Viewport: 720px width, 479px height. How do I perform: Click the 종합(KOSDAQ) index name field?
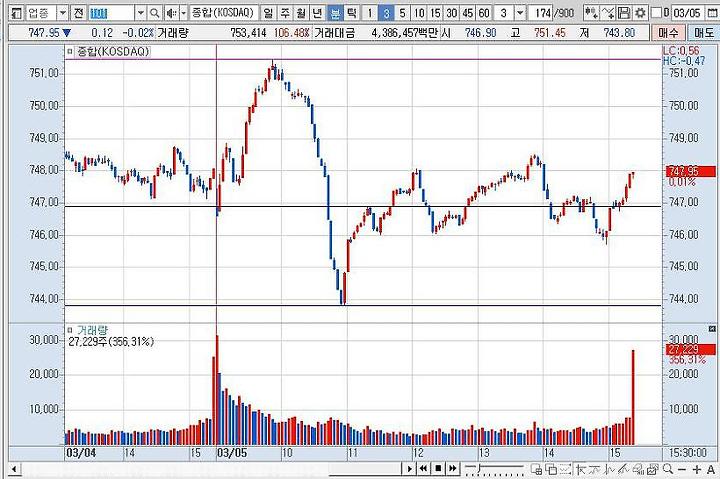(x=225, y=13)
